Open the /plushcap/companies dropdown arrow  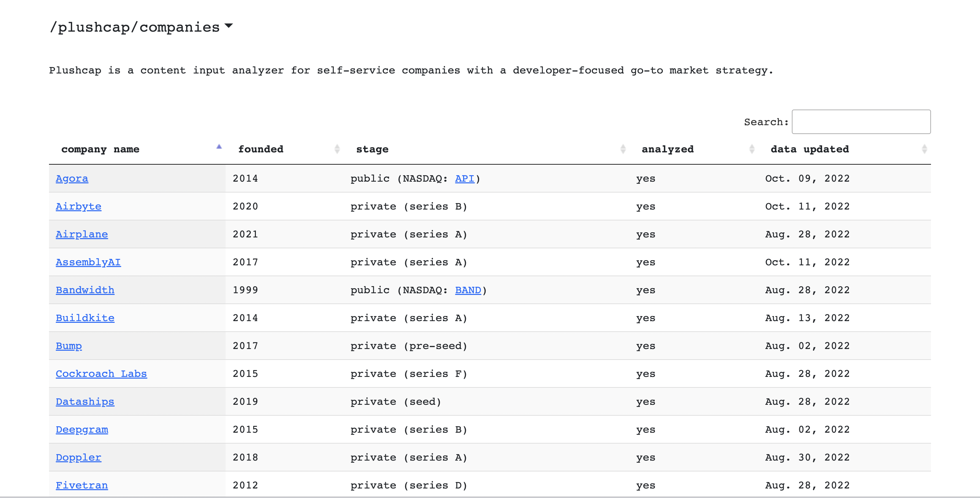pyautogui.click(x=228, y=26)
